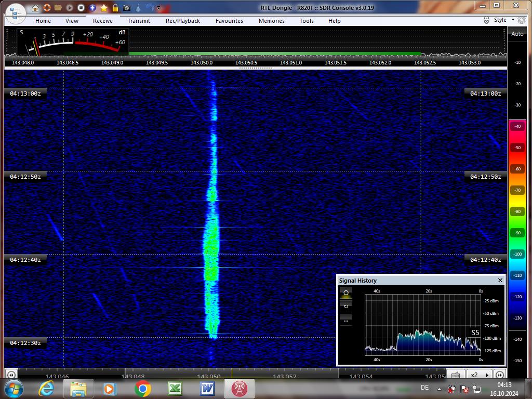Screen dimensions: 532x399
Task: Click the Home icon in quick access toolbar
Action: (35, 8)
